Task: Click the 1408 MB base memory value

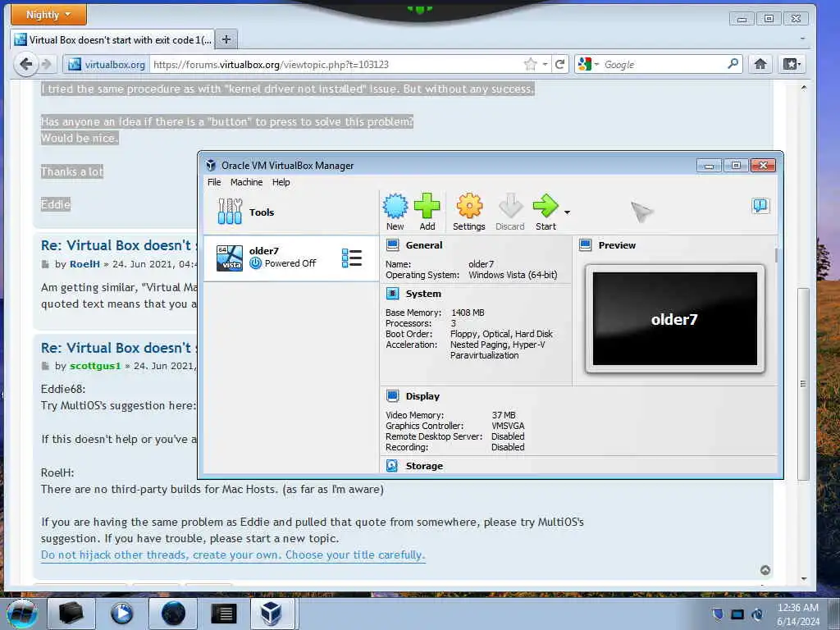Action: pyautogui.click(x=468, y=313)
